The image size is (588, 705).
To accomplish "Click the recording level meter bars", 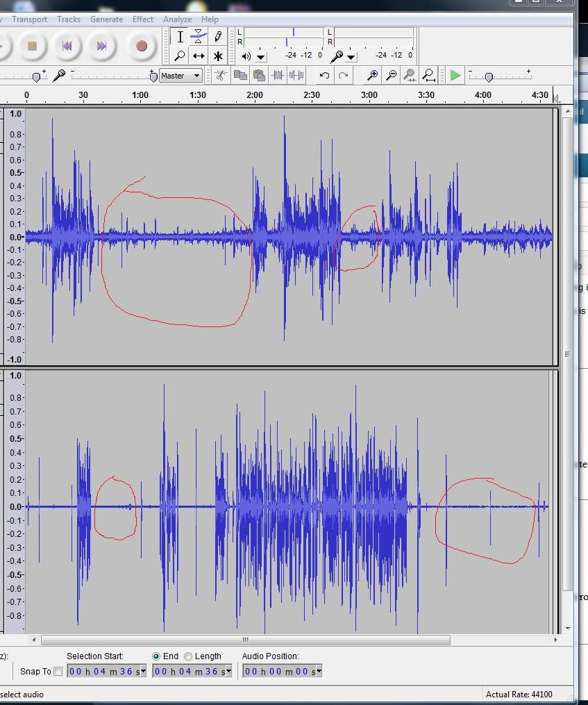I will pos(373,37).
